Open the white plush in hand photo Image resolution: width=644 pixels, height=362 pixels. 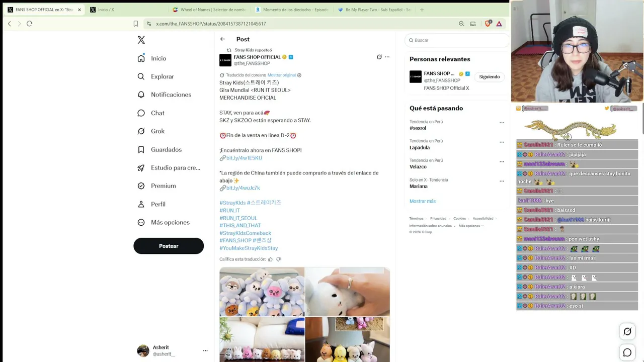348,292
